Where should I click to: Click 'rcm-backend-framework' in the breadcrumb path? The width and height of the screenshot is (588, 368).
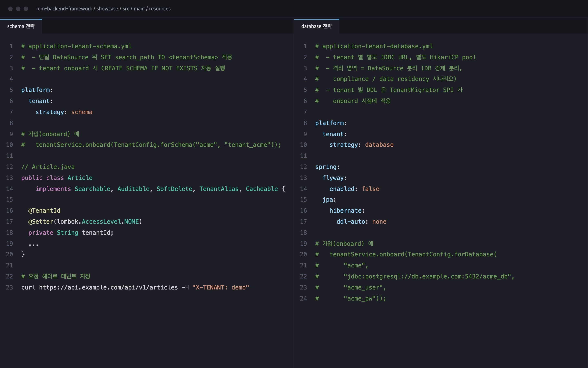(x=64, y=9)
